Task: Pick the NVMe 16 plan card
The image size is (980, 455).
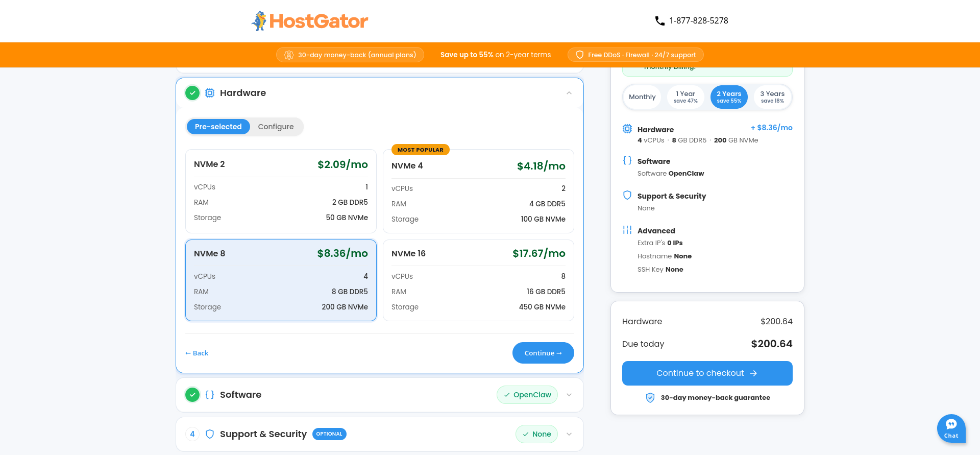Action: (478, 280)
